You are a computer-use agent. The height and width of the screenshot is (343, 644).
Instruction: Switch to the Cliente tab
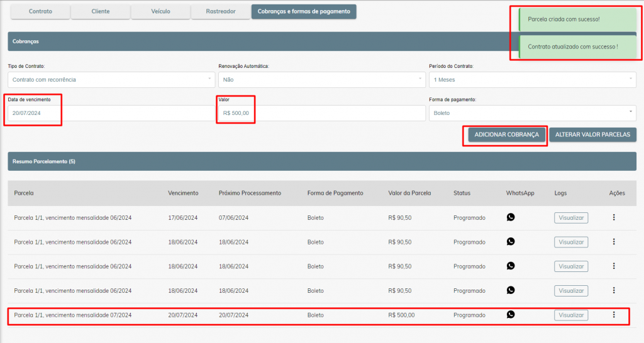pos(101,11)
